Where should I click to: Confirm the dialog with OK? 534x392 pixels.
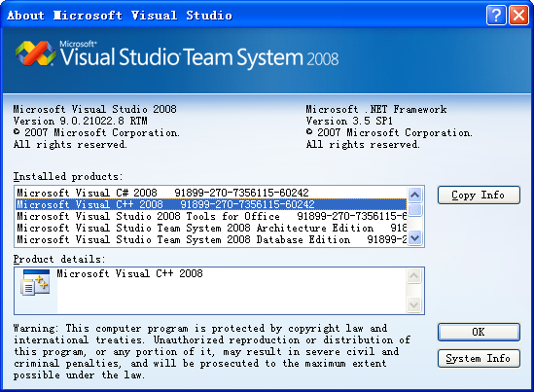click(479, 332)
